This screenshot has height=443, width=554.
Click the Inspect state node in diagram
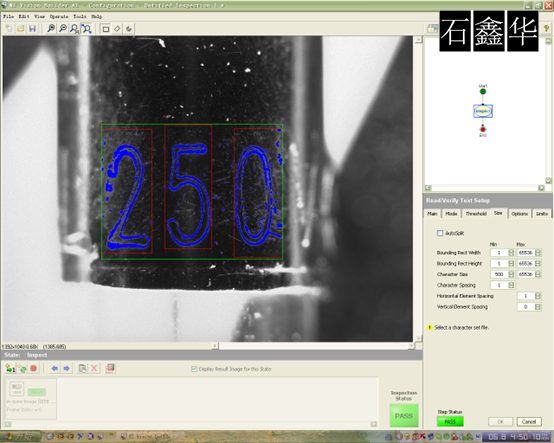tap(483, 111)
